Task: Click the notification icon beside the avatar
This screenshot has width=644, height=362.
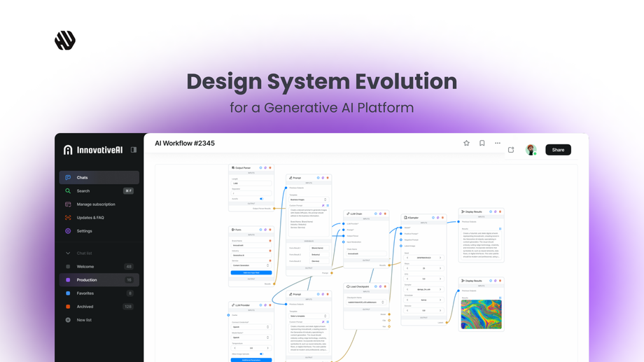Action: (x=511, y=150)
